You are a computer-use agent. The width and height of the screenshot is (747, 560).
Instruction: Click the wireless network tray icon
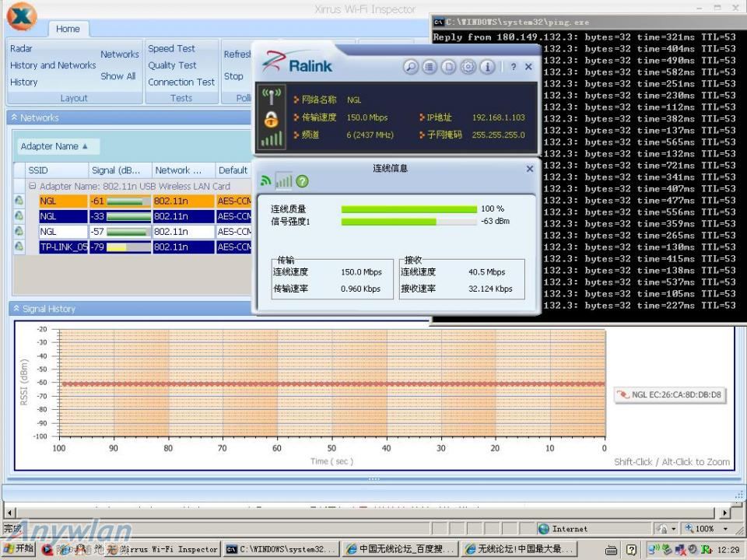pos(655,549)
